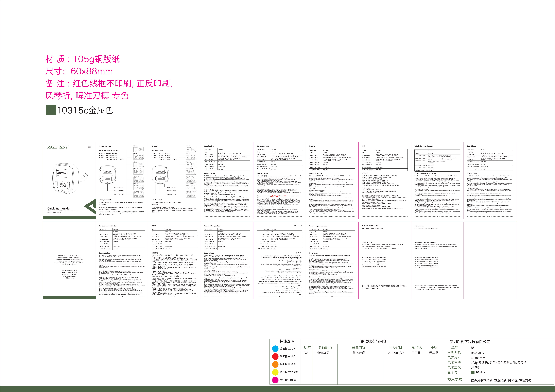Click the 'パッケージ内容' heading
Screen dimensions: 555x392
tap(157, 200)
